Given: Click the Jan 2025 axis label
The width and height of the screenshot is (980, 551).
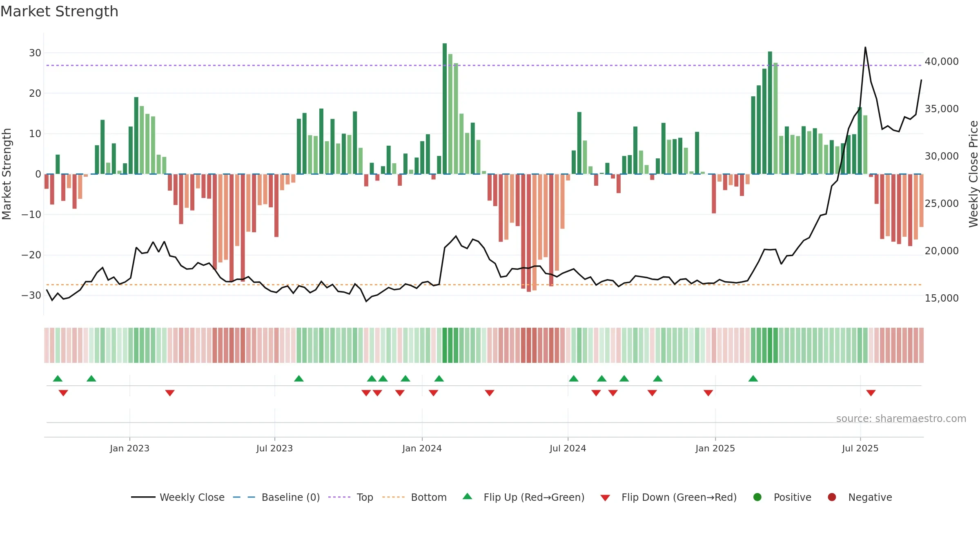Looking at the screenshot, I should pos(715,448).
